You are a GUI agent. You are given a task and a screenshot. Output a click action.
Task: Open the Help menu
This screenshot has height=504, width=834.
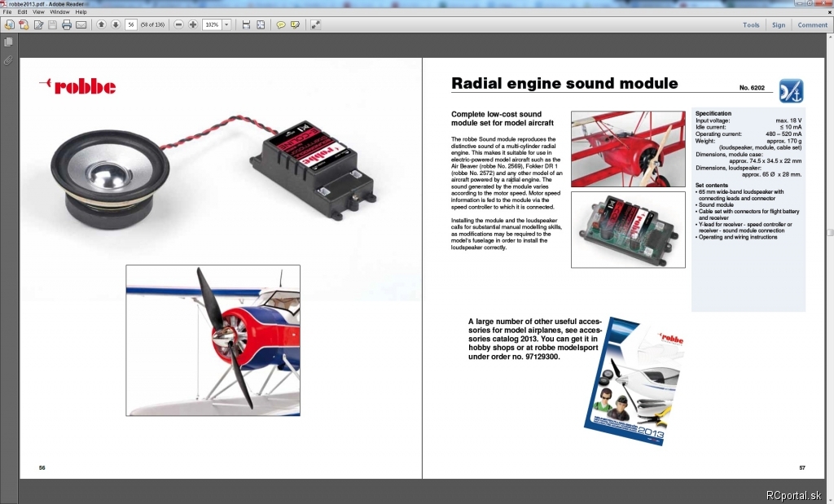[81, 11]
